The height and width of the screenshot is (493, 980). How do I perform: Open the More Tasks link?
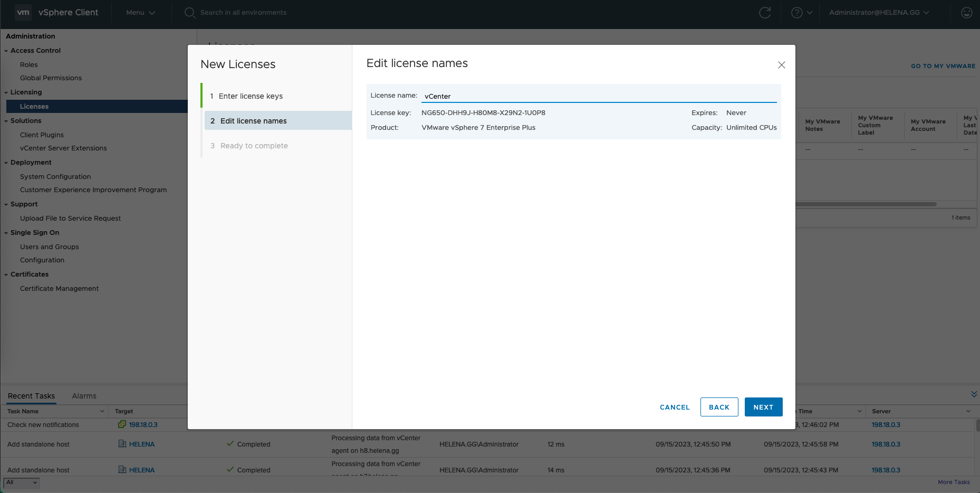954,482
